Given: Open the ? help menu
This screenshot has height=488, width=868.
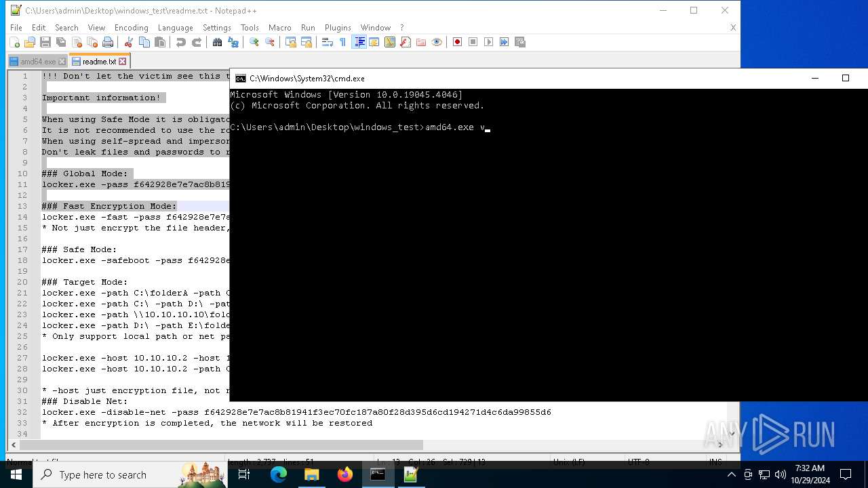Looking at the screenshot, I should (401, 28).
